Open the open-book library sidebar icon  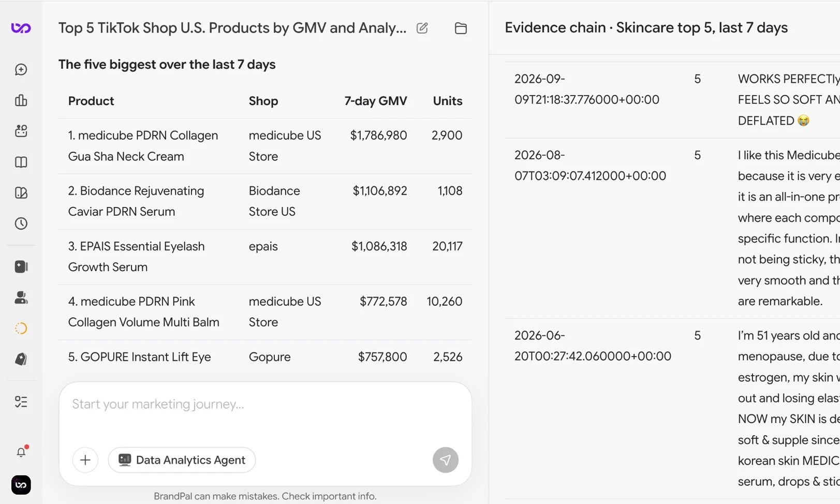(21, 162)
